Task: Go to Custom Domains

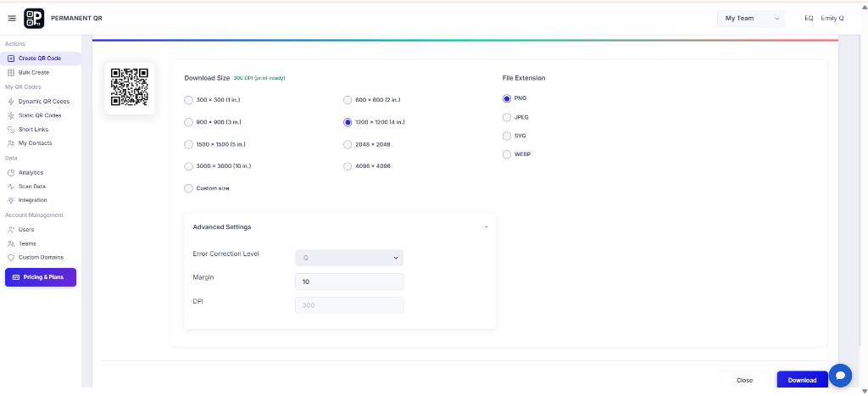Action: (41, 258)
